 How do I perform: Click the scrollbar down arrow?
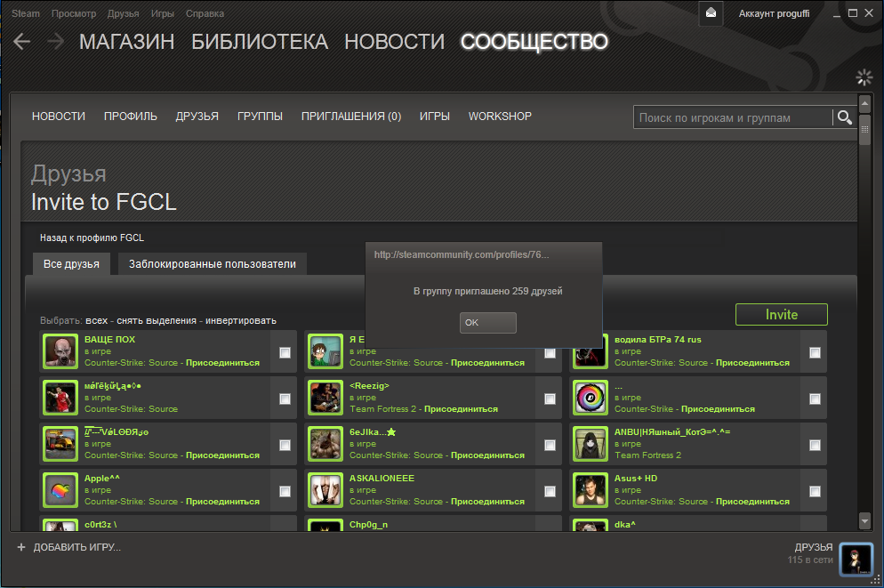click(x=864, y=520)
